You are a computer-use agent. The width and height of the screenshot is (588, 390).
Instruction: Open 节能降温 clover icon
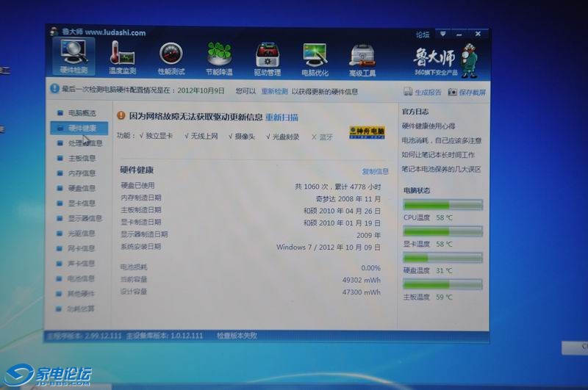coord(218,57)
